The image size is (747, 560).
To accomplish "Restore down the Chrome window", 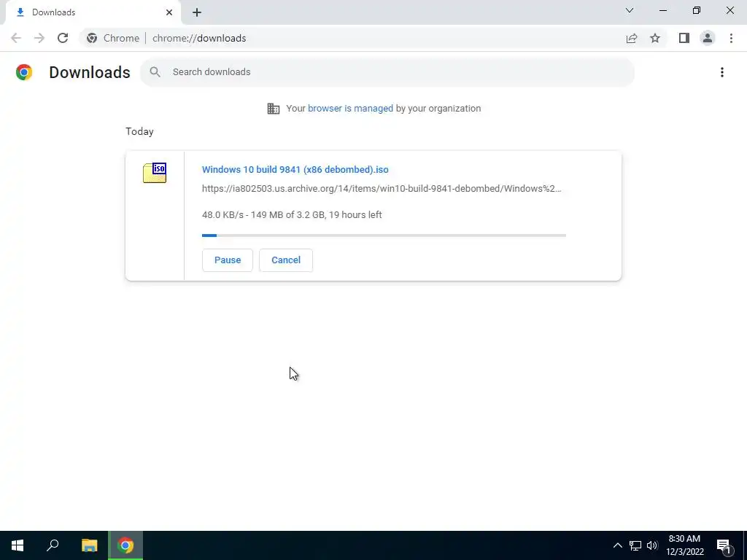I will point(697,10).
